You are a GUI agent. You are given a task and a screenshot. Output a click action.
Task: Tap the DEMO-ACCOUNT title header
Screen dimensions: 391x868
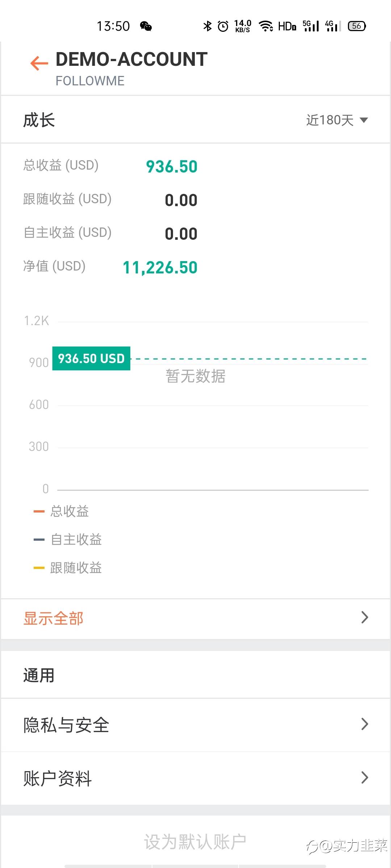coord(131,59)
